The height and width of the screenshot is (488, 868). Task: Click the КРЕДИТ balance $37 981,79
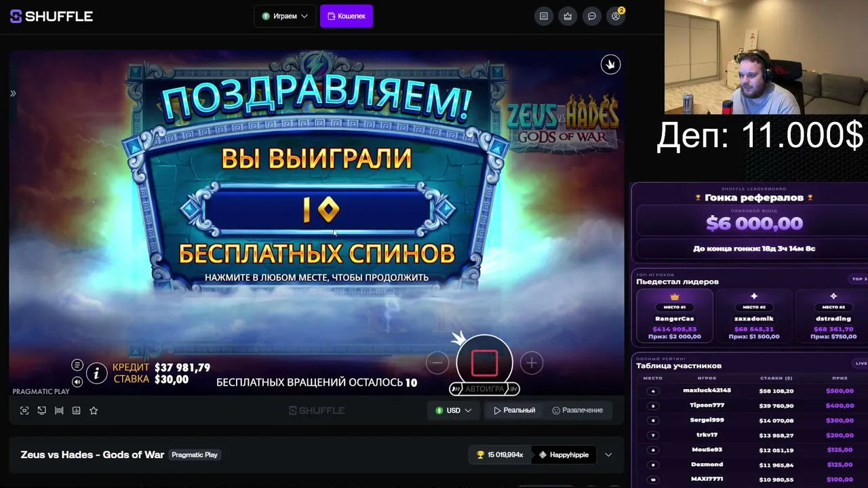click(161, 367)
